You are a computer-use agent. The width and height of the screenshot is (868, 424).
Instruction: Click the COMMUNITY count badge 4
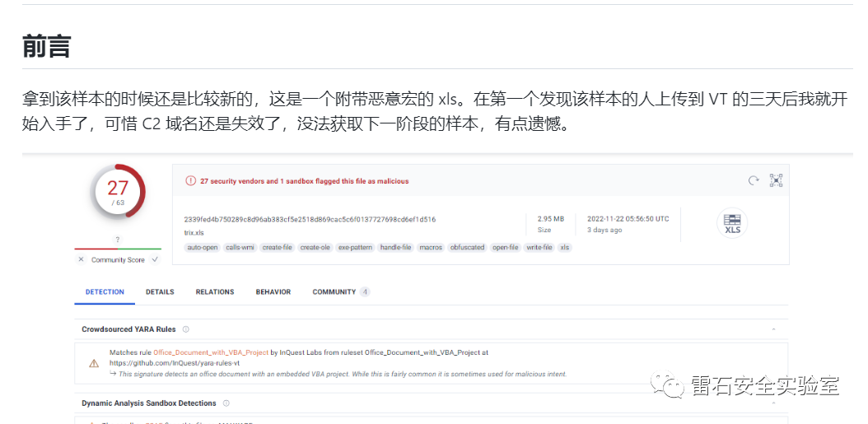365,291
